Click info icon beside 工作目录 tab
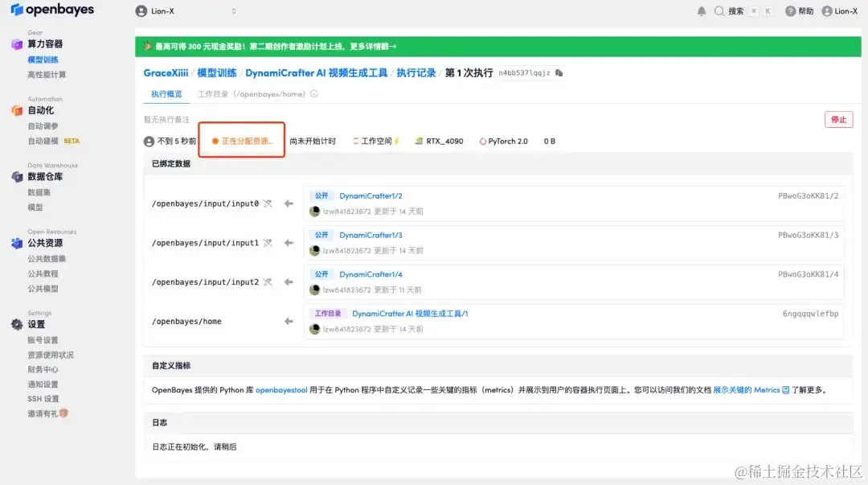Image resolution: width=868 pixels, height=485 pixels. pyautogui.click(x=314, y=94)
